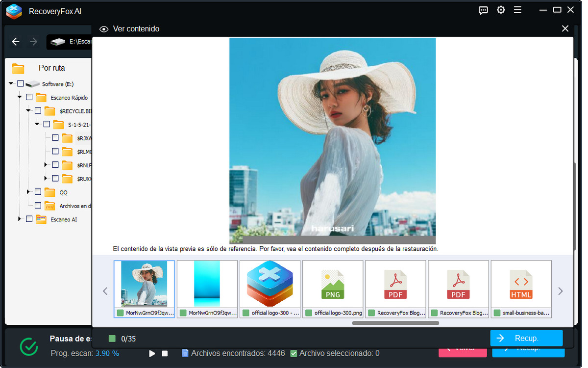Open the feedback chat icon
Viewport: 588px width, 368px height.
pos(483,10)
